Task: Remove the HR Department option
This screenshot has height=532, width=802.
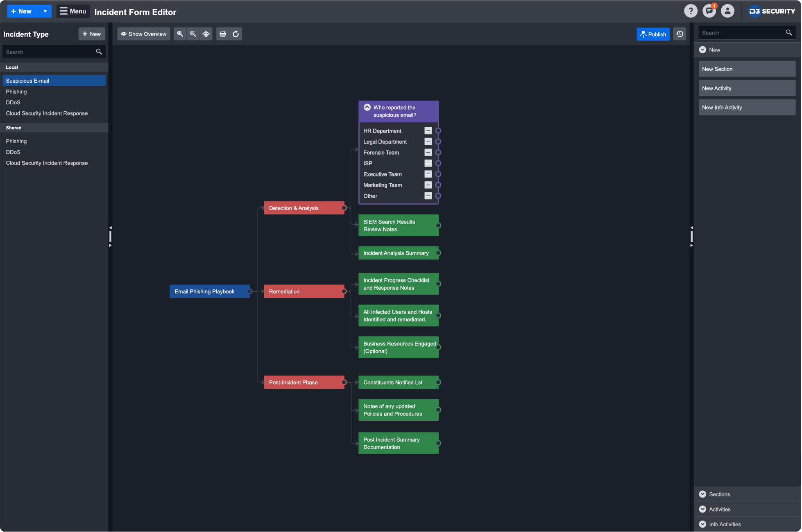Action: (428, 131)
